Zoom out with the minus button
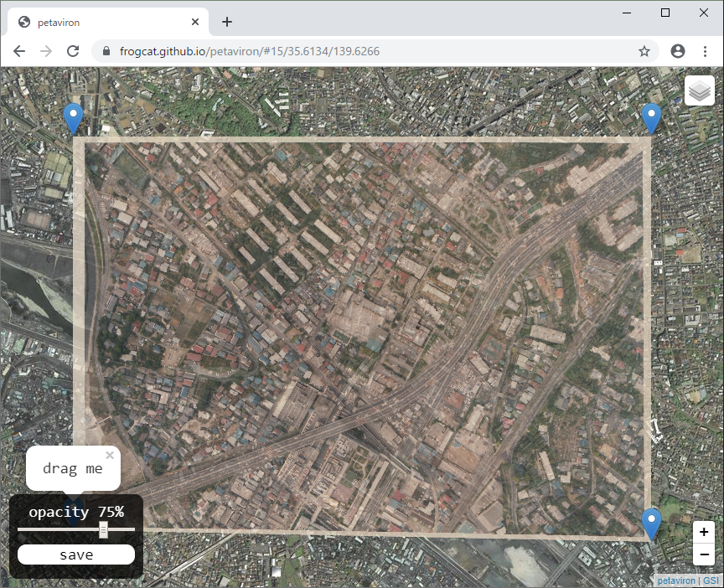The image size is (724, 588). click(x=704, y=554)
